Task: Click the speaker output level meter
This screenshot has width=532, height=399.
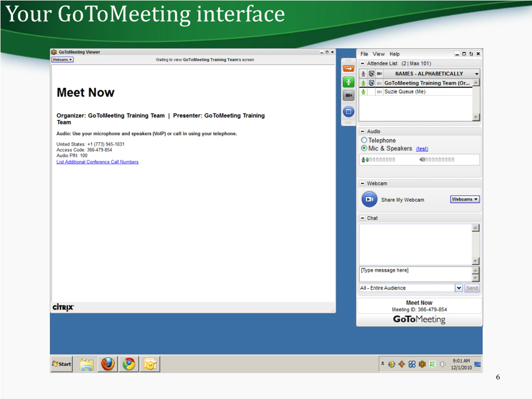Action: [x=440, y=160]
